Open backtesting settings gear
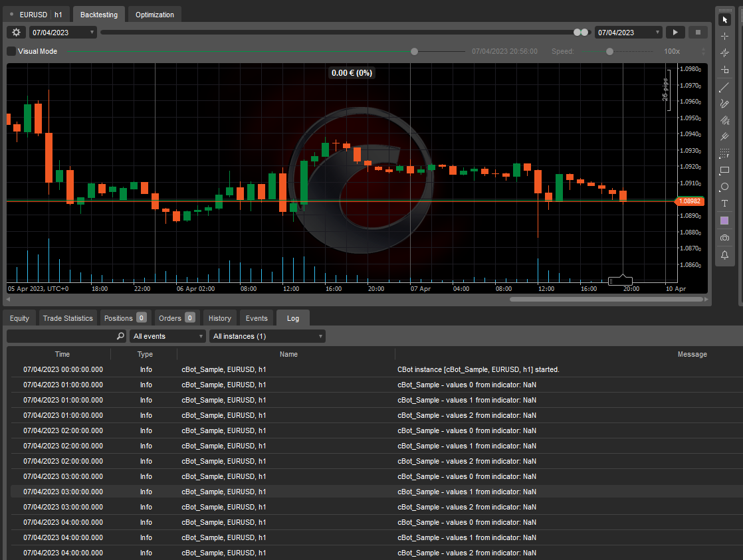Viewport: 743px width, 560px height. (16, 32)
